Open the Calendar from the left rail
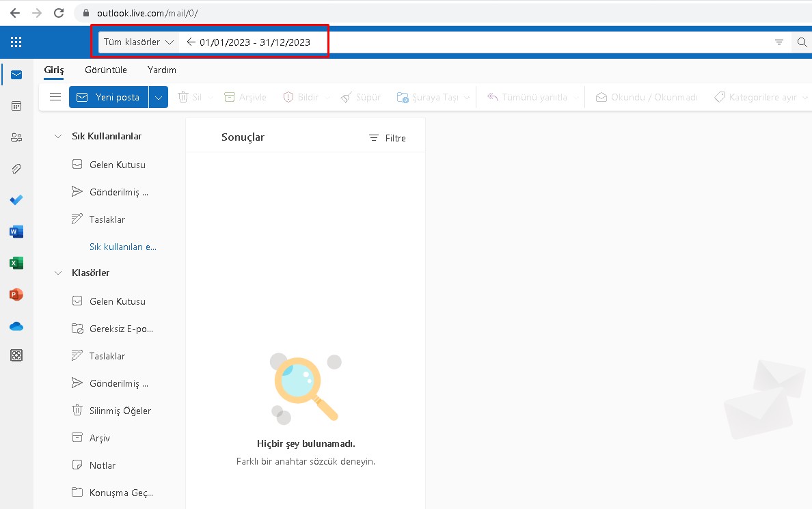Screen dimensions: 812x509 point(16,106)
